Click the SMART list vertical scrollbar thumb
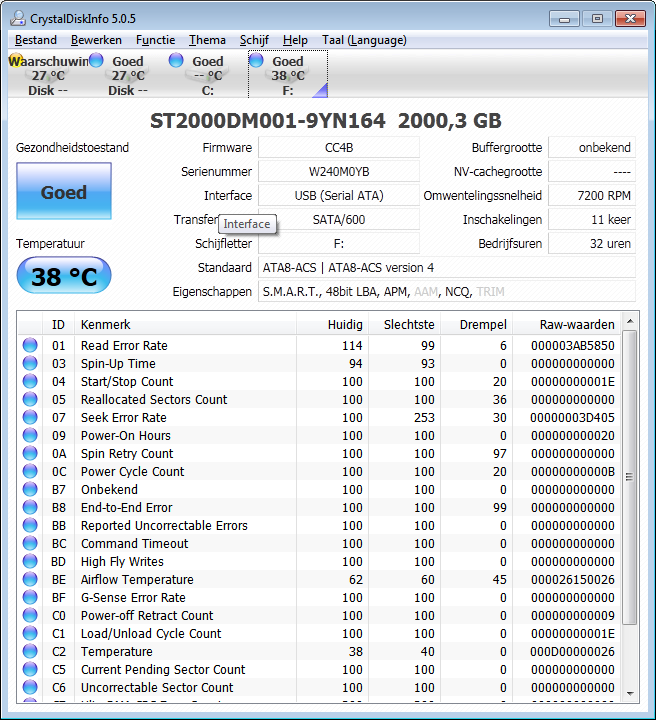The width and height of the screenshot is (656, 720). (x=630, y=477)
